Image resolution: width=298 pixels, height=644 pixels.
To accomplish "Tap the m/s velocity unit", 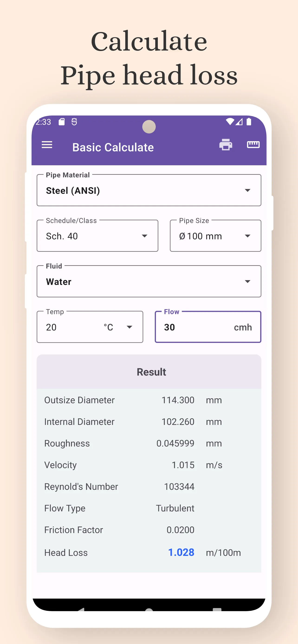I will tap(214, 465).
